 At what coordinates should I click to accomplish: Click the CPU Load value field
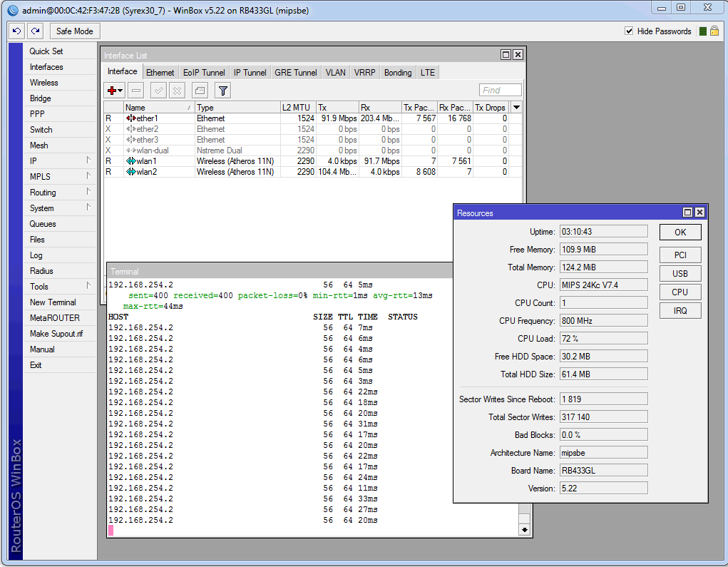(x=603, y=339)
